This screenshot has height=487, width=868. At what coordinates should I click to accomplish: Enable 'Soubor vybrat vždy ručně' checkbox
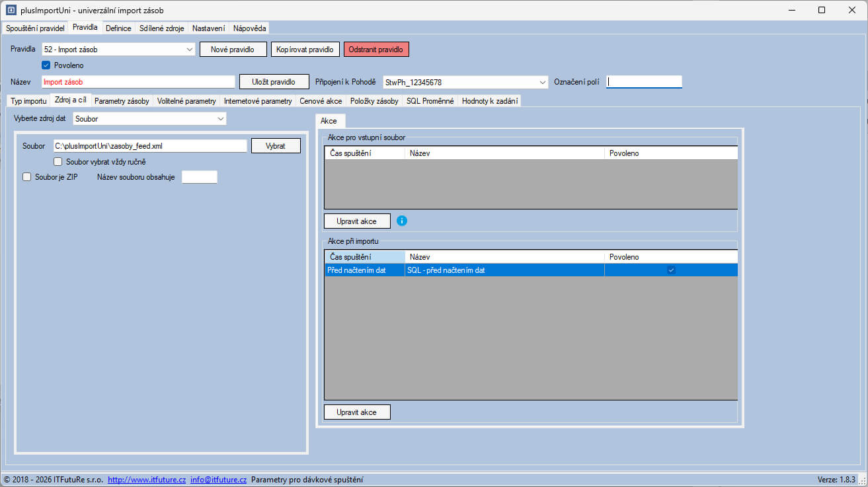click(x=58, y=161)
